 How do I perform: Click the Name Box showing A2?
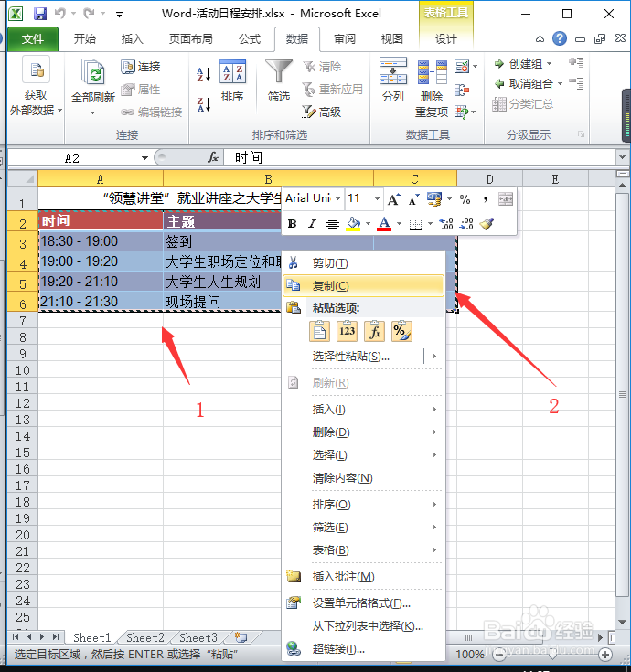pos(73,158)
